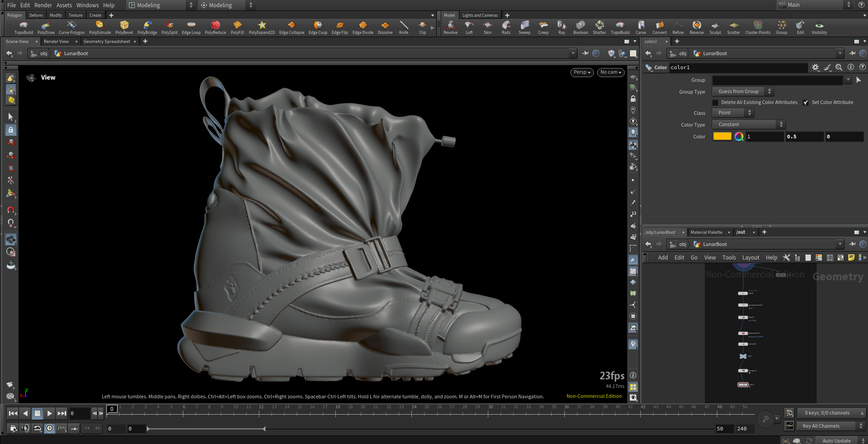Click the Group input field

click(777, 80)
